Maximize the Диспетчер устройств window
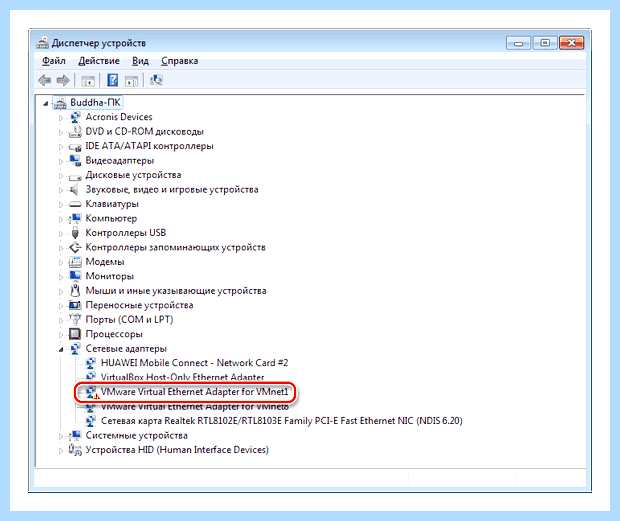 (x=545, y=43)
